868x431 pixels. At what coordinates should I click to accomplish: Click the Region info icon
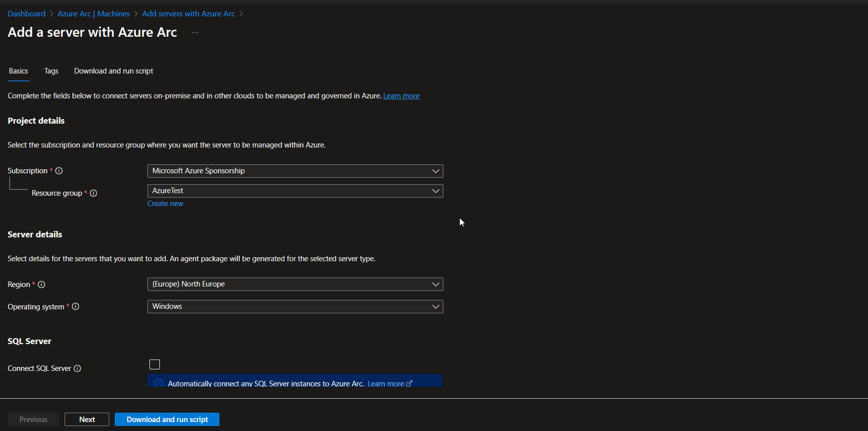(x=42, y=285)
